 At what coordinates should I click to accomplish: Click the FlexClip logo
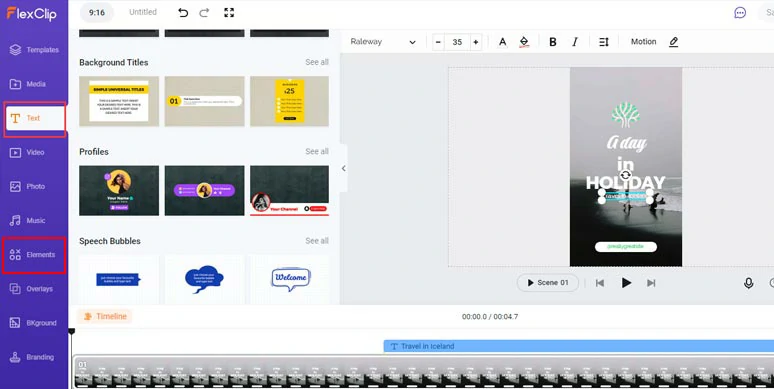coord(32,13)
